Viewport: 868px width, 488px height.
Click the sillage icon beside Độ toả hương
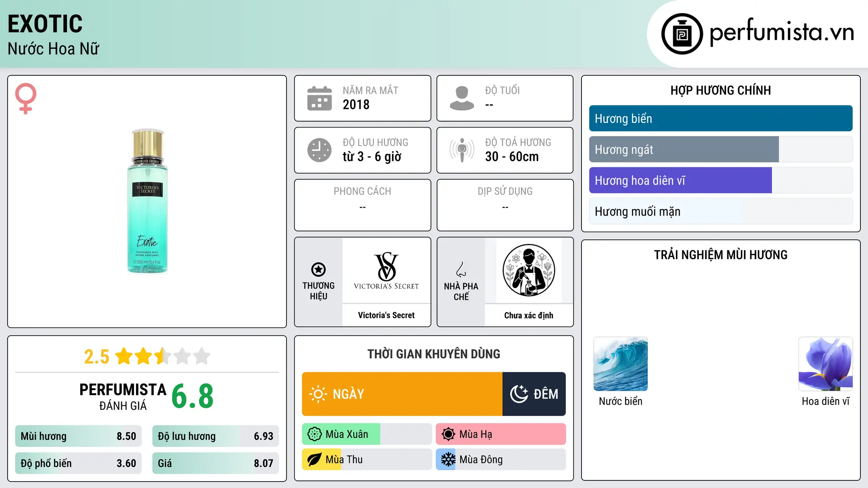[462, 150]
